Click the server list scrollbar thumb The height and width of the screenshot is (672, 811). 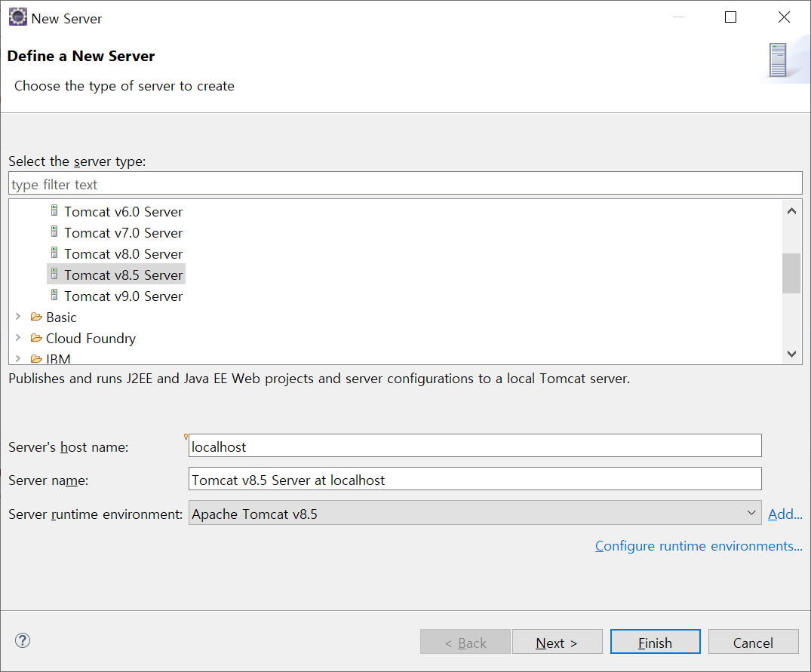point(791,274)
